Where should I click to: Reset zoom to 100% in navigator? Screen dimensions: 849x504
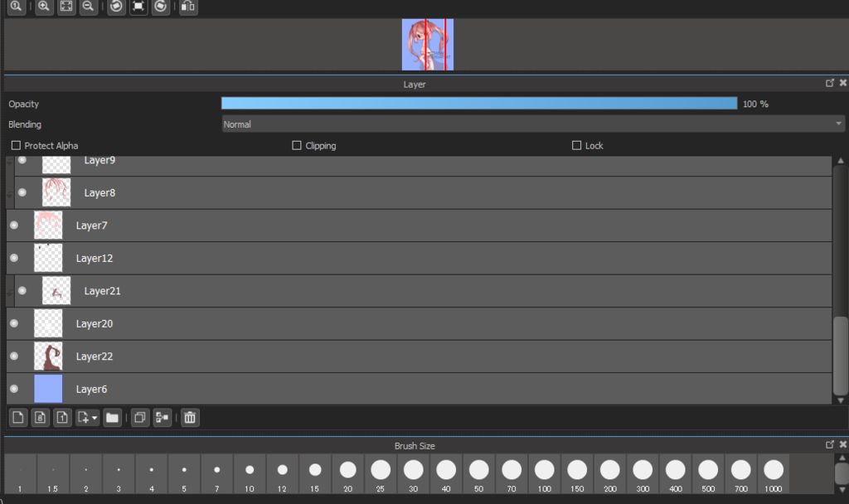(x=17, y=7)
